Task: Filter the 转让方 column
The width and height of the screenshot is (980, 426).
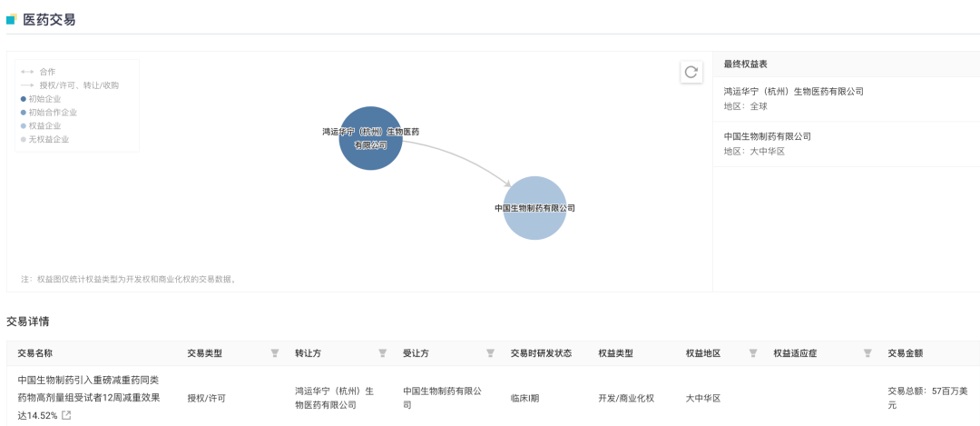Action: [383, 353]
